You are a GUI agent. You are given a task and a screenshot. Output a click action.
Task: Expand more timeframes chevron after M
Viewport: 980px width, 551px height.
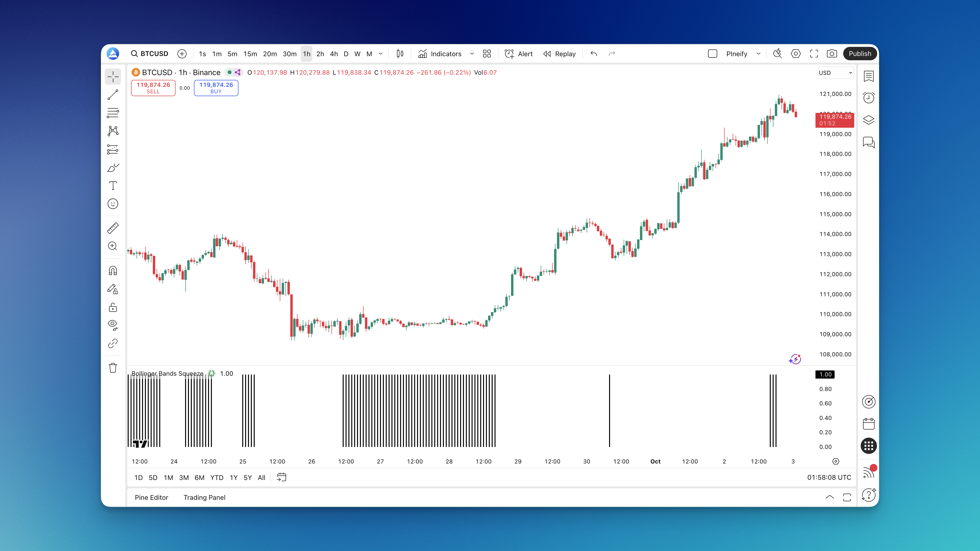click(381, 54)
